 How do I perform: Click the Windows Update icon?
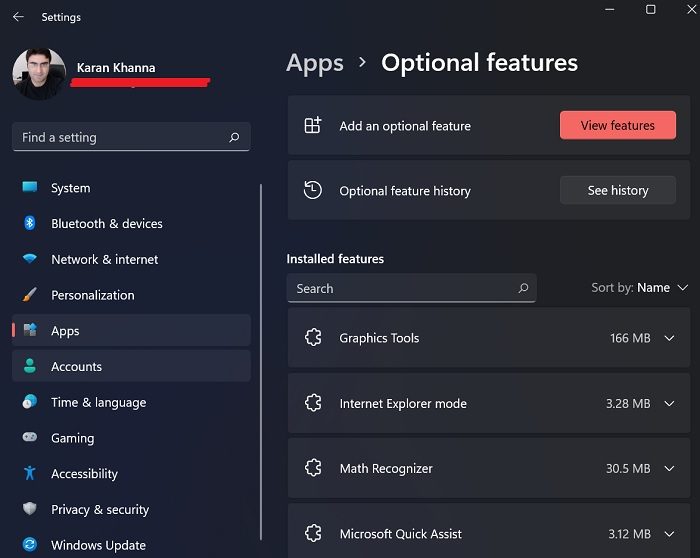(30, 545)
